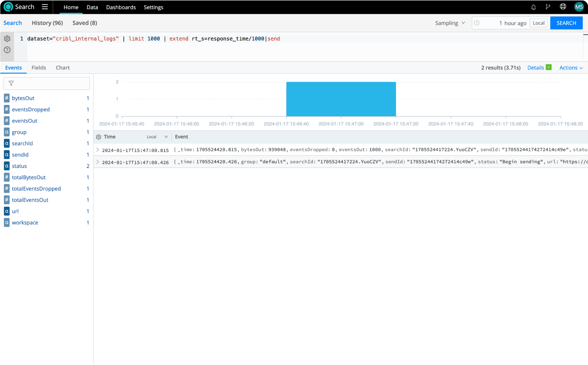
Task: Open the Sampling dropdown
Action: point(450,23)
